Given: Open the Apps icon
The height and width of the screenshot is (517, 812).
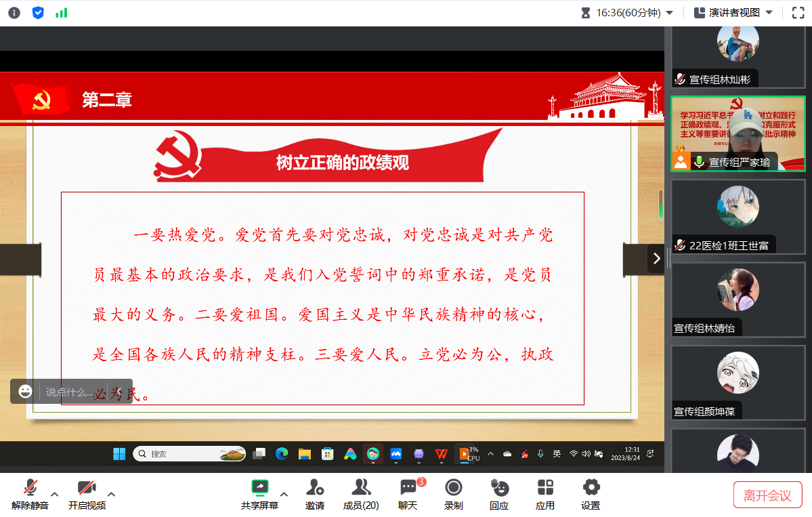Looking at the screenshot, I should pos(545,494).
